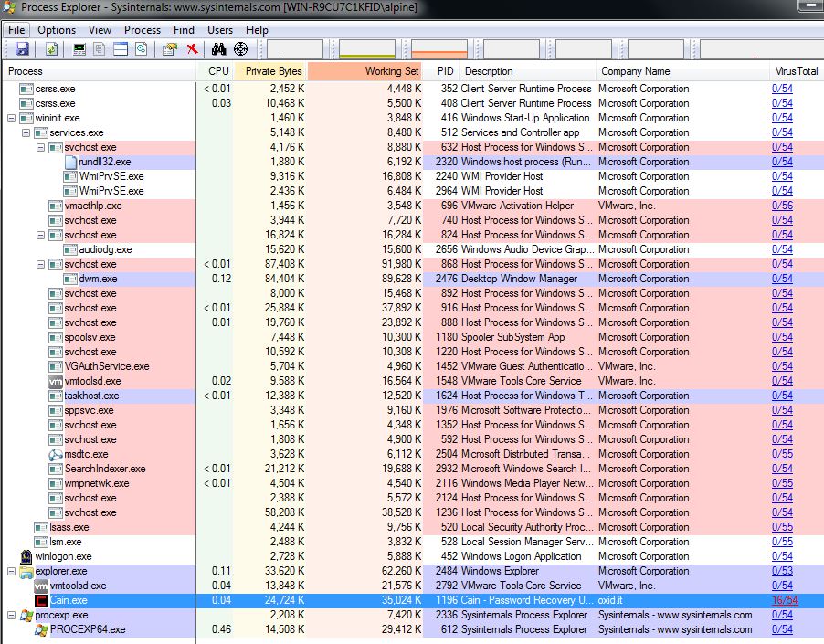The image size is (824, 644).
Task: Click the vm icon for PID 2792
Action: (41, 586)
